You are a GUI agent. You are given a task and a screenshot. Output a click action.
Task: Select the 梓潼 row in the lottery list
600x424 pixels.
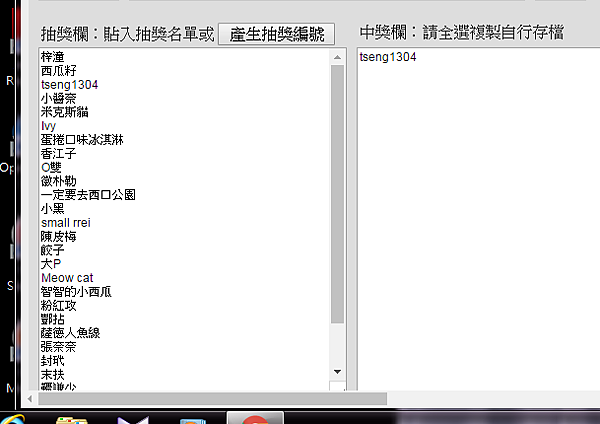pos(52,57)
